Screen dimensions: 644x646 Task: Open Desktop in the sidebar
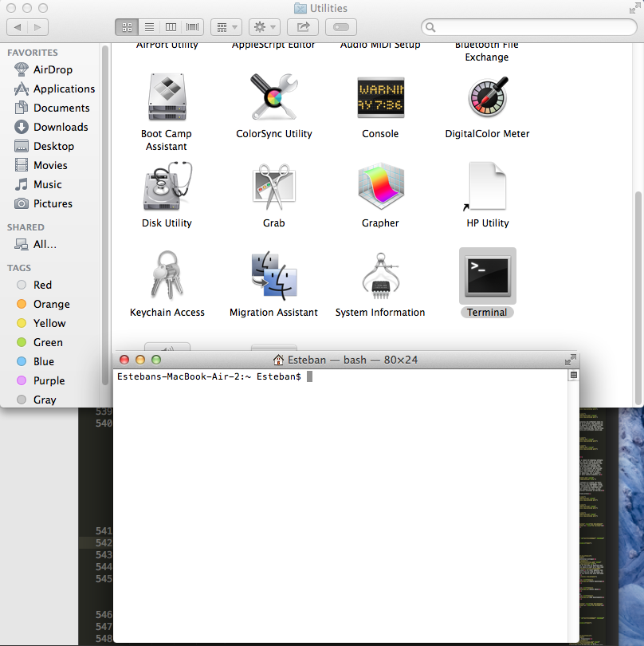point(44,146)
